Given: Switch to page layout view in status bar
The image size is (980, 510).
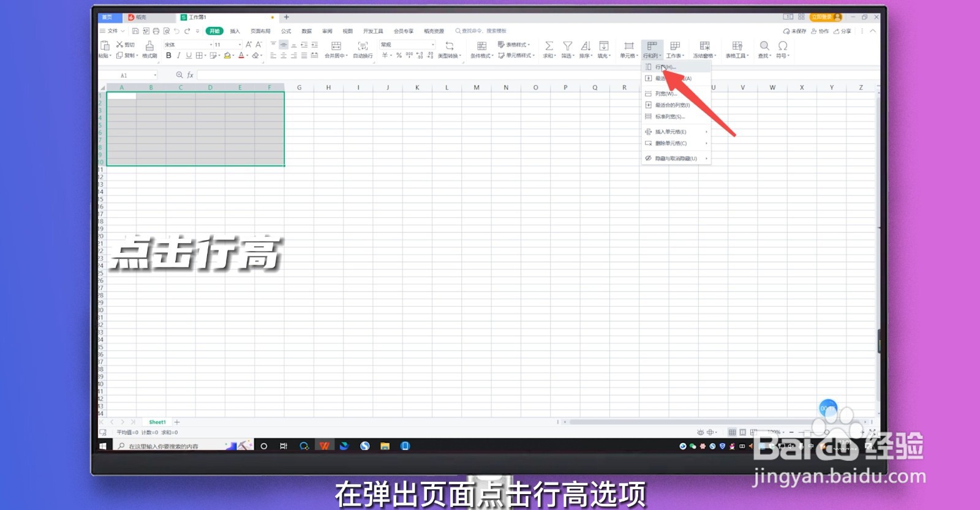Looking at the screenshot, I should (x=742, y=432).
